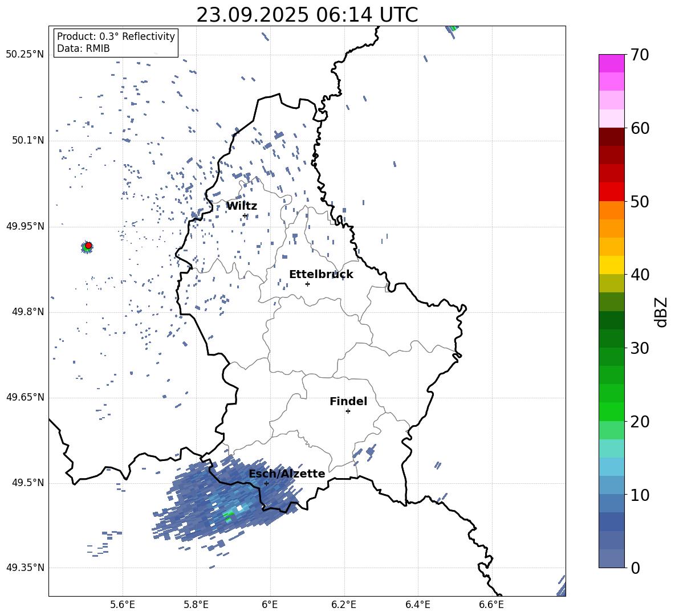Select the Findel location label
The width and height of the screenshot is (675, 616).
pyautogui.click(x=348, y=401)
